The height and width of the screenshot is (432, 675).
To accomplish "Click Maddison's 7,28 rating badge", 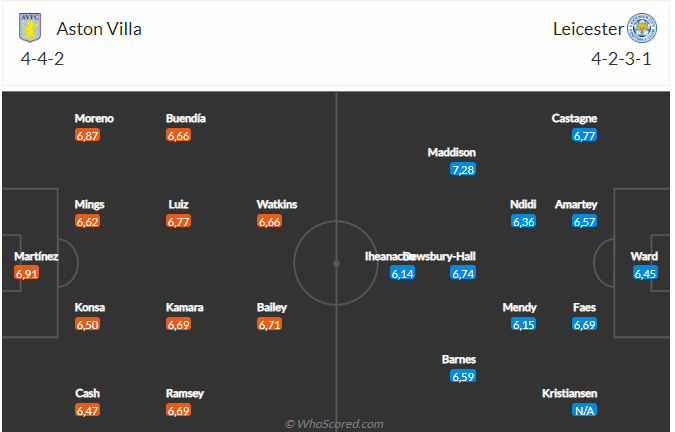I will click(463, 170).
